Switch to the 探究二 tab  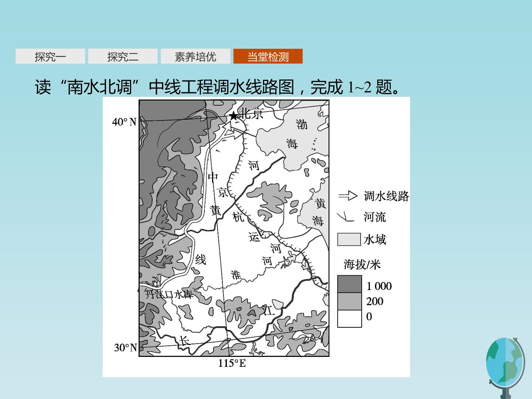[x=123, y=56]
